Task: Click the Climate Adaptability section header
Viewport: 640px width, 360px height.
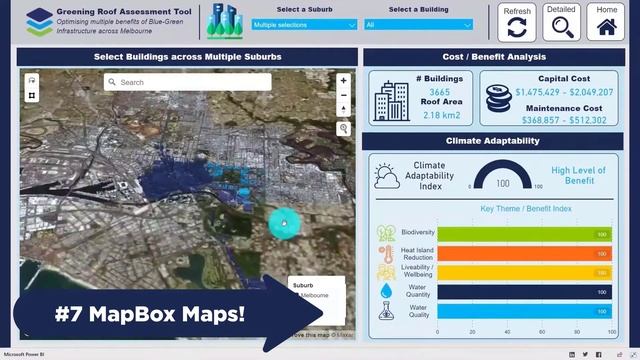Action: pyautogui.click(x=493, y=141)
